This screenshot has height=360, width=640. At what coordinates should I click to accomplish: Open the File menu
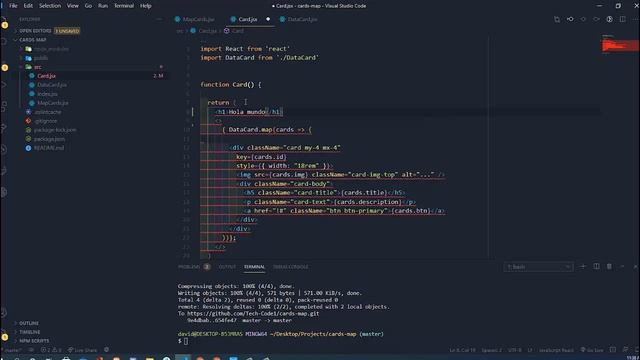click(13, 6)
